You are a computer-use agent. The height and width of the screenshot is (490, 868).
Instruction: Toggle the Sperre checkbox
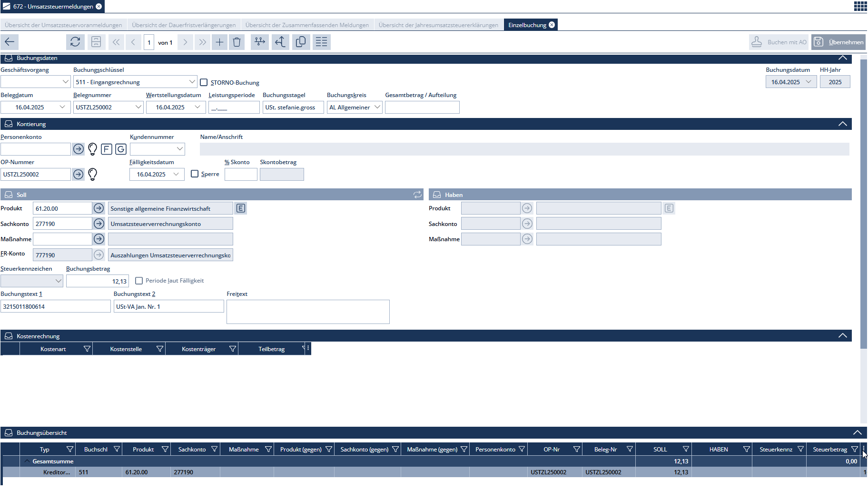[195, 174]
